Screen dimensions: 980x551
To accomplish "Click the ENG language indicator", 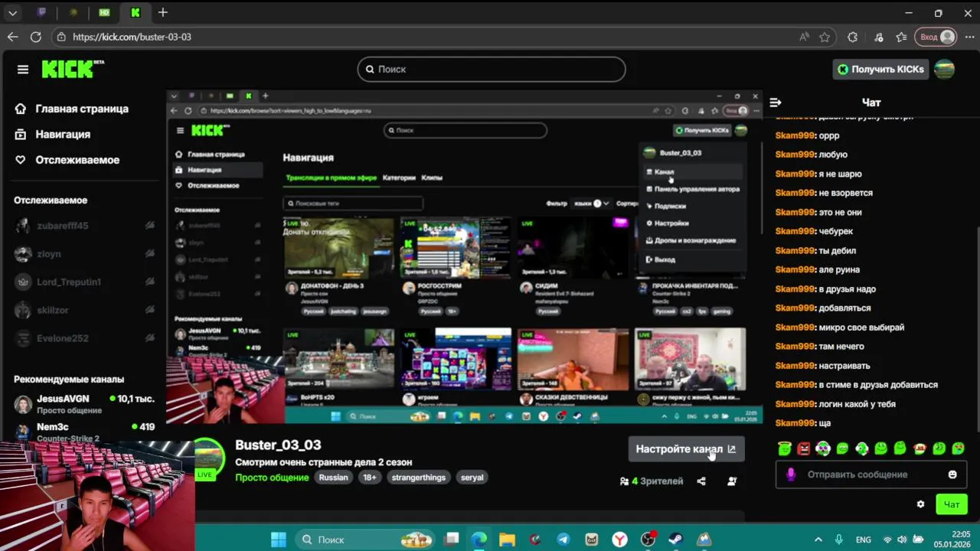I will pos(863,540).
